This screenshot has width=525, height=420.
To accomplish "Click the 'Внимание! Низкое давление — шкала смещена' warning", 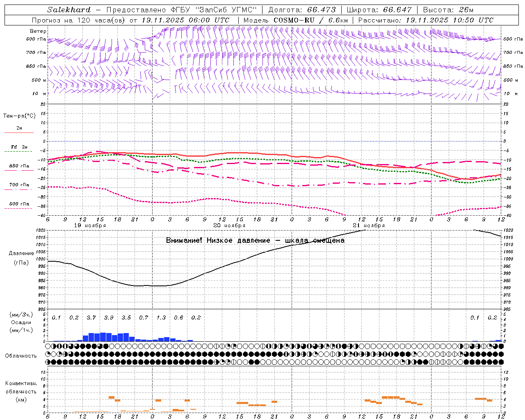I will [x=255, y=240].
